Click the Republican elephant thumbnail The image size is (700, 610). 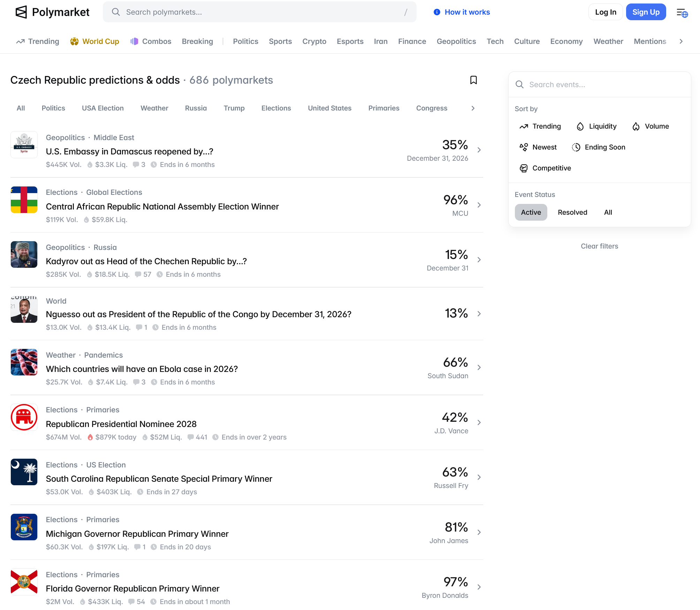click(24, 417)
